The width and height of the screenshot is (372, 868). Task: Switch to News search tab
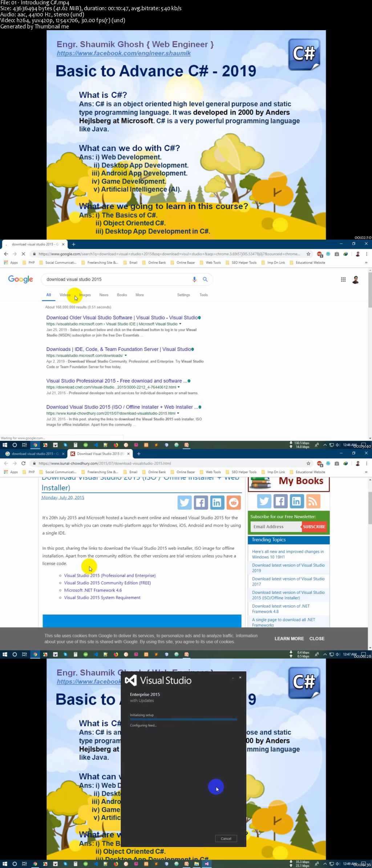pos(104,295)
